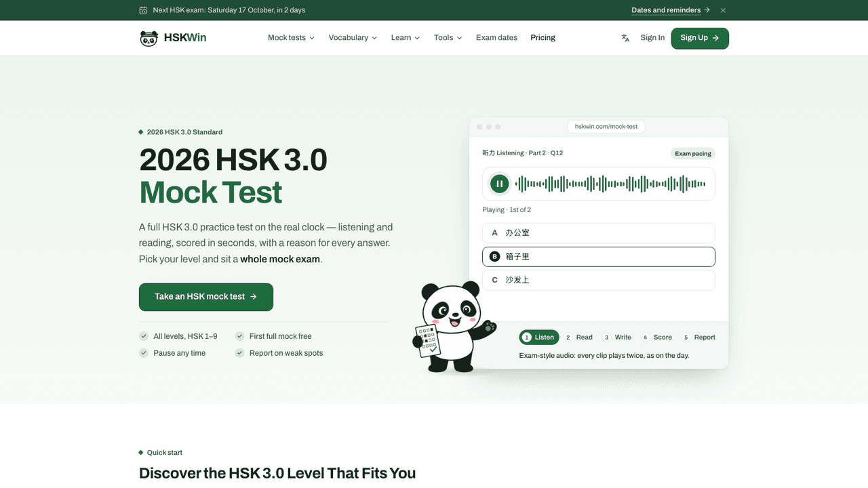Click the 2026 HSK 3.0 Mock Test heading
The image size is (868, 488).
click(233, 176)
